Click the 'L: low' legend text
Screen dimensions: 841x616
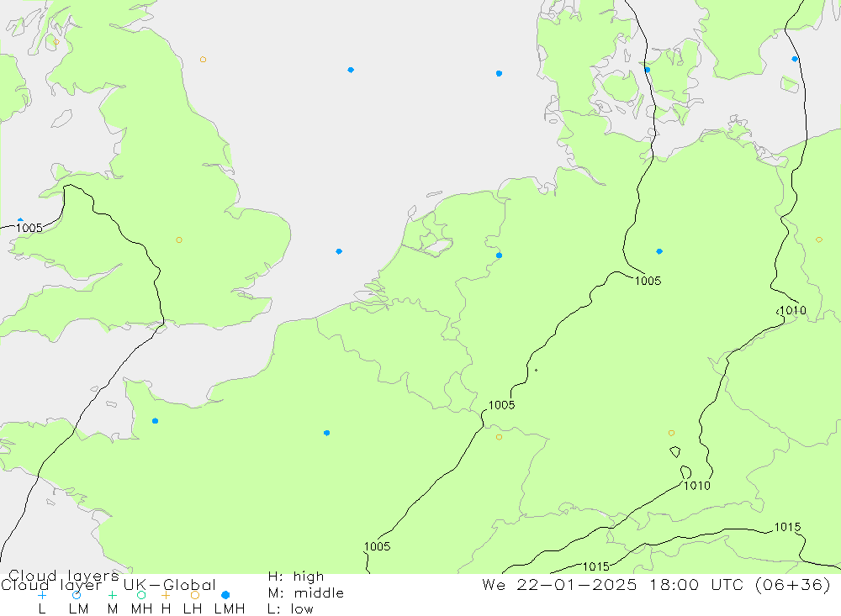click(x=290, y=609)
